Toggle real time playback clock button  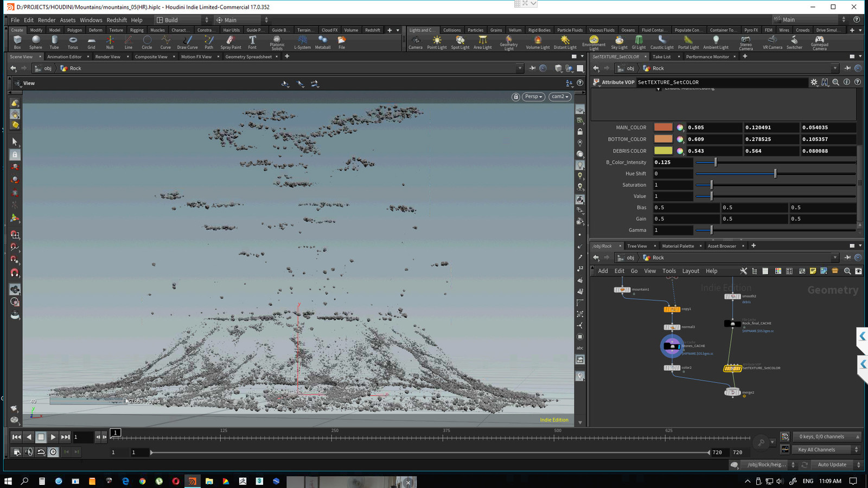53,452
